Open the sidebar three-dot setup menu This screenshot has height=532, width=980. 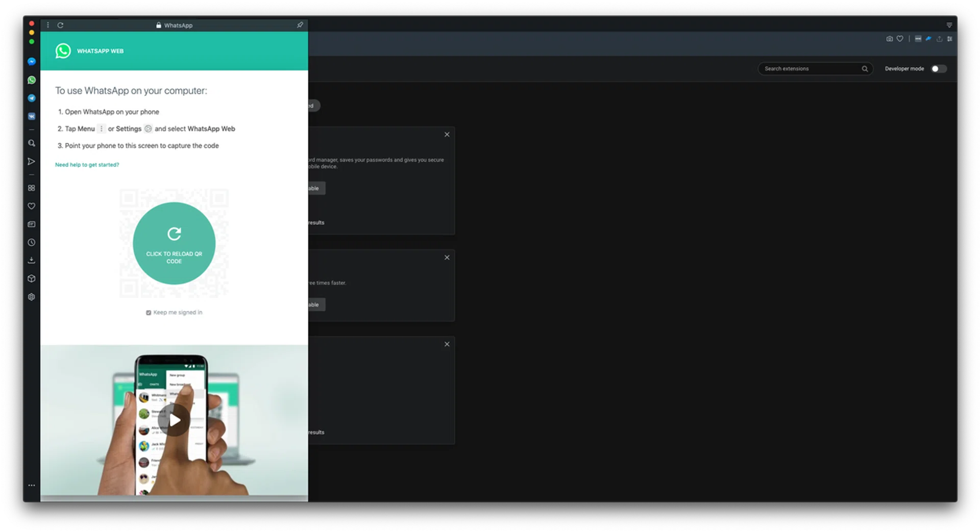pos(32,486)
